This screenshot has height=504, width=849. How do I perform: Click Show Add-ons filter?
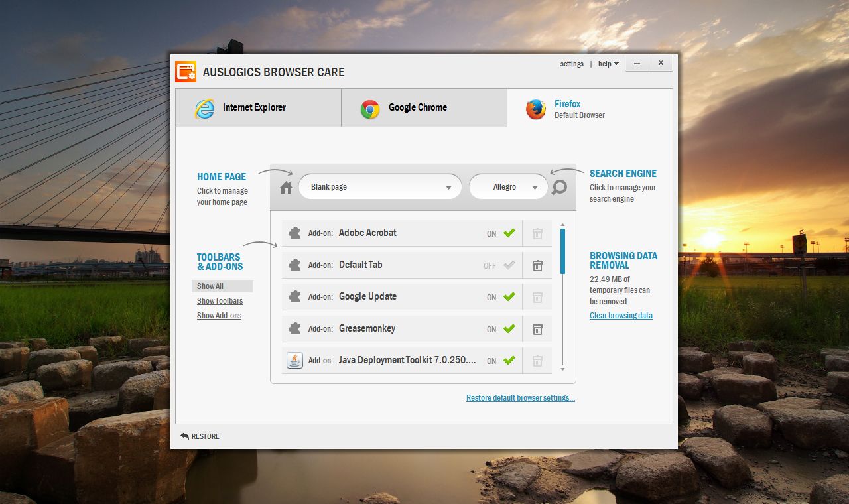point(219,316)
